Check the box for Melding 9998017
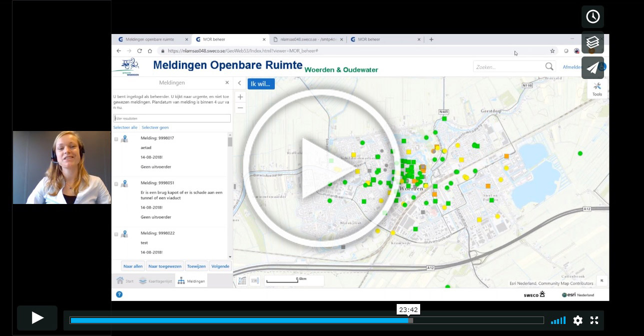Viewport: 644px width, 336px height. tap(116, 139)
